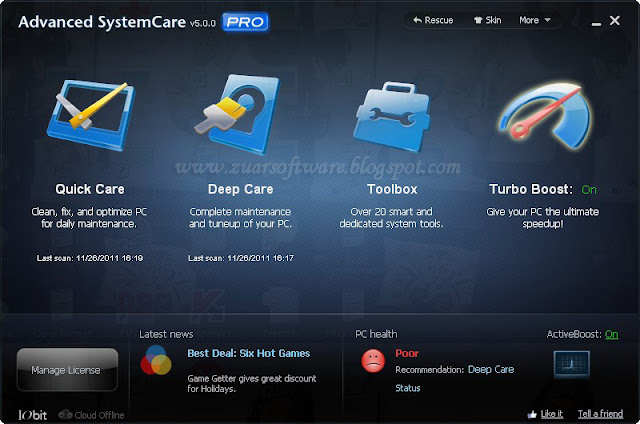Image resolution: width=640 pixels, height=424 pixels.
Task: Click the IObit logo
Action: pyautogui.click(x=33, y=415)
